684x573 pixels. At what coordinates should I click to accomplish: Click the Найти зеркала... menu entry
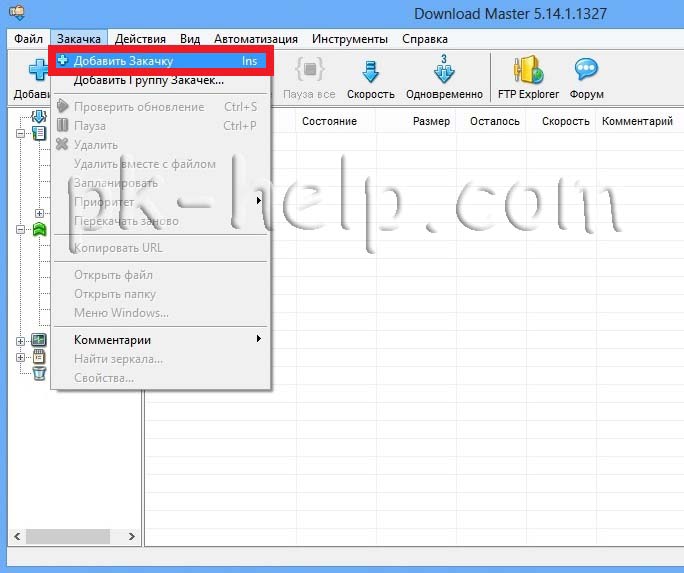click(161, 359)
